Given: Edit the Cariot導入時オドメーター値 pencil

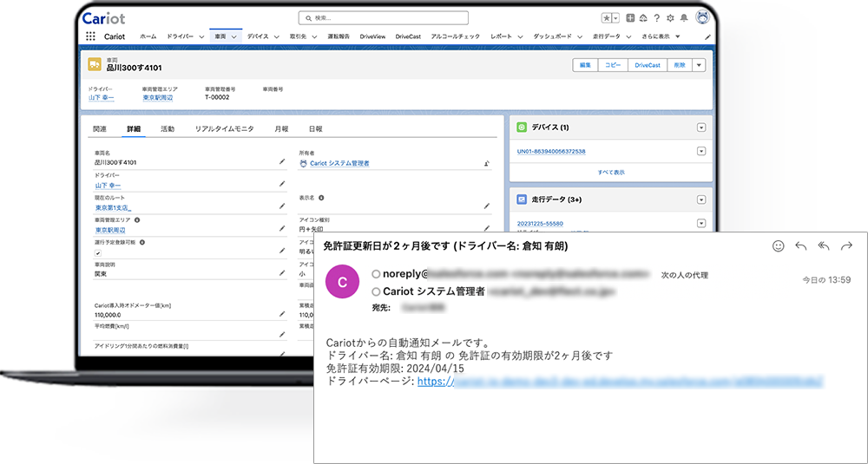Looking at the screenshot, I should [282, 314].
